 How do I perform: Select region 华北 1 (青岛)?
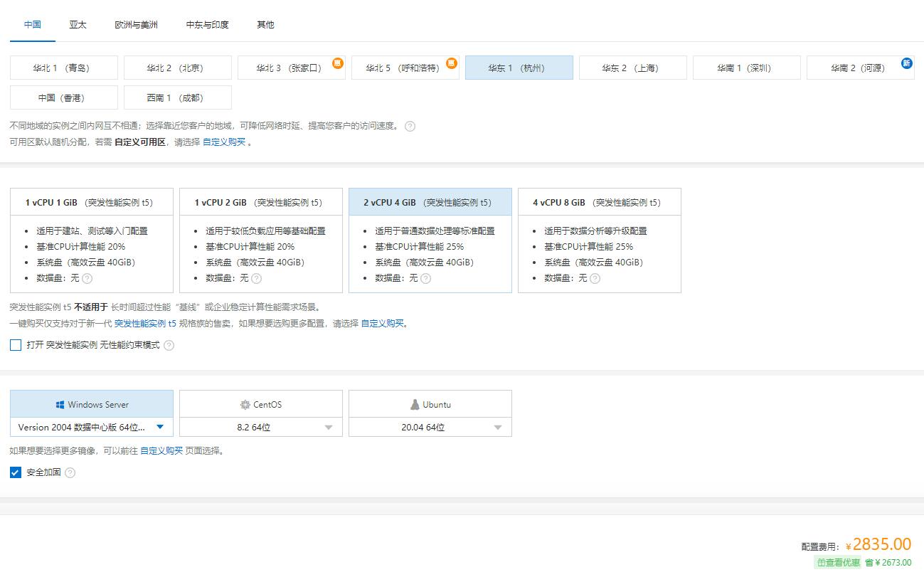64,68
